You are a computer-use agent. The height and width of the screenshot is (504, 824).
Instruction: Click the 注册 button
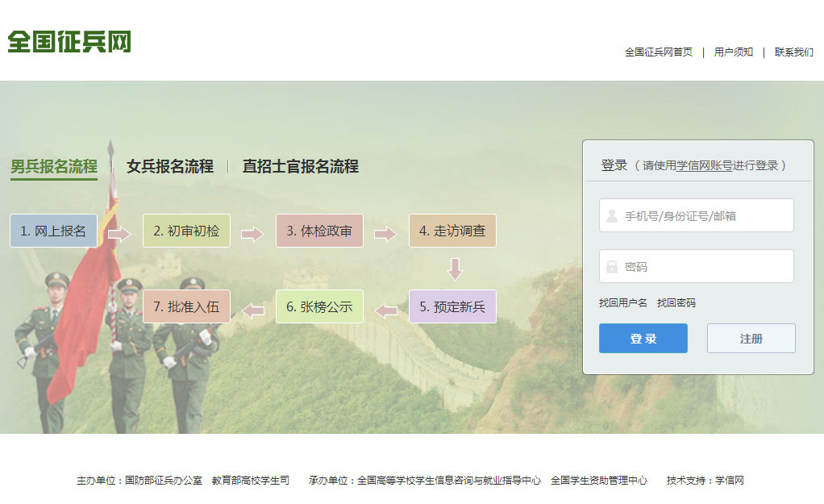click(751, 338)
